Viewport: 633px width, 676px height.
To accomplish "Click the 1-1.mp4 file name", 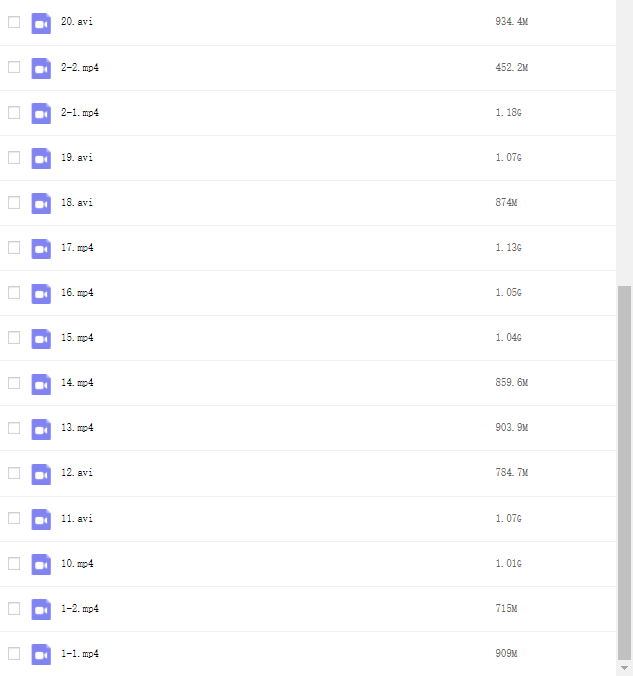I will pos(80,654).
